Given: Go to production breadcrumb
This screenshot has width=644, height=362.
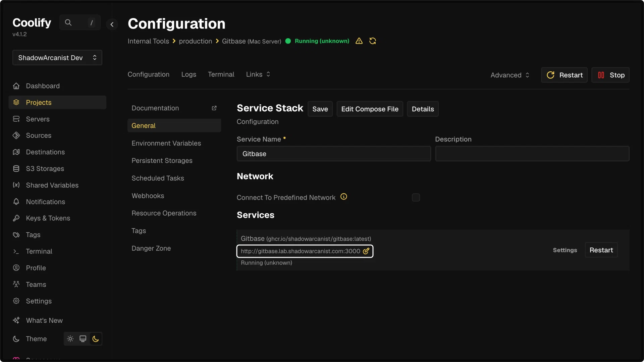Looking at the screenshot, I should [x=196, y=41].
